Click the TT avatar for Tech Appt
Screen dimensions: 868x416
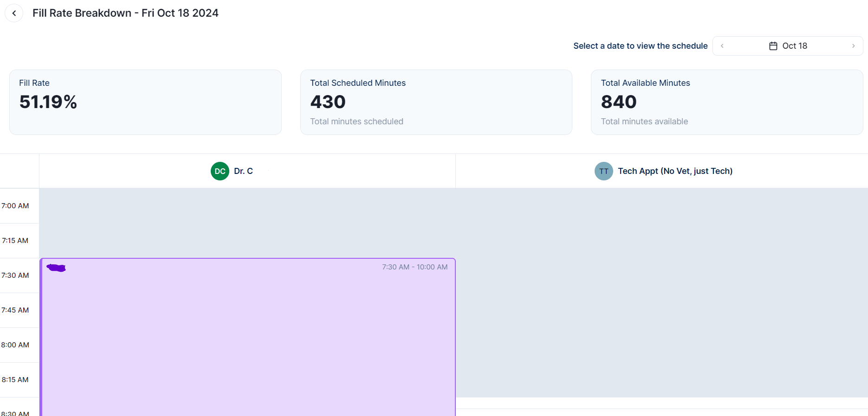tap(604, 171)
